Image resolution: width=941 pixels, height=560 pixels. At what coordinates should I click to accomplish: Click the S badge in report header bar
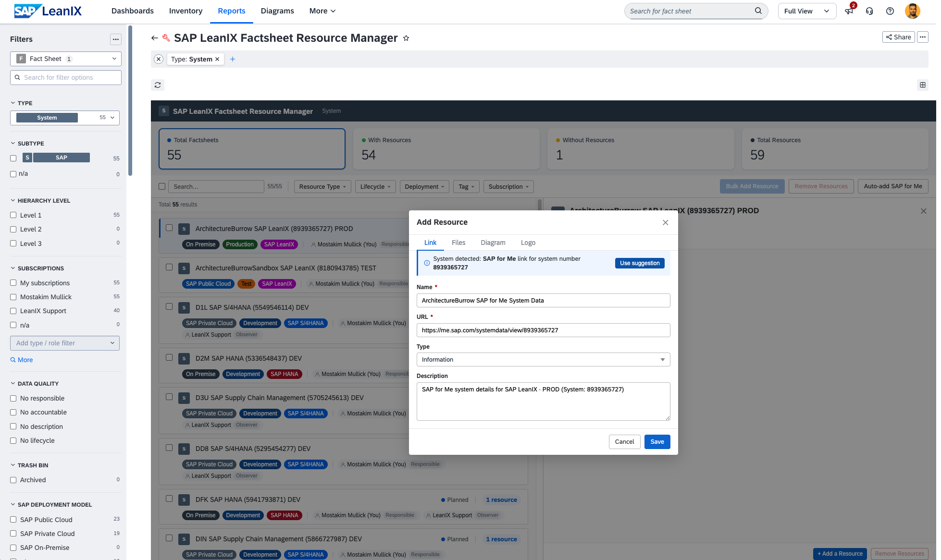click(x=164, y=111)
